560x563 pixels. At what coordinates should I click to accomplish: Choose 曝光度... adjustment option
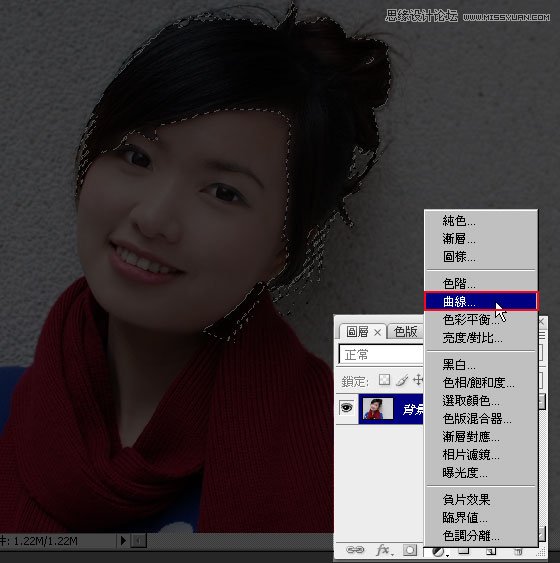tap(481, 473)
